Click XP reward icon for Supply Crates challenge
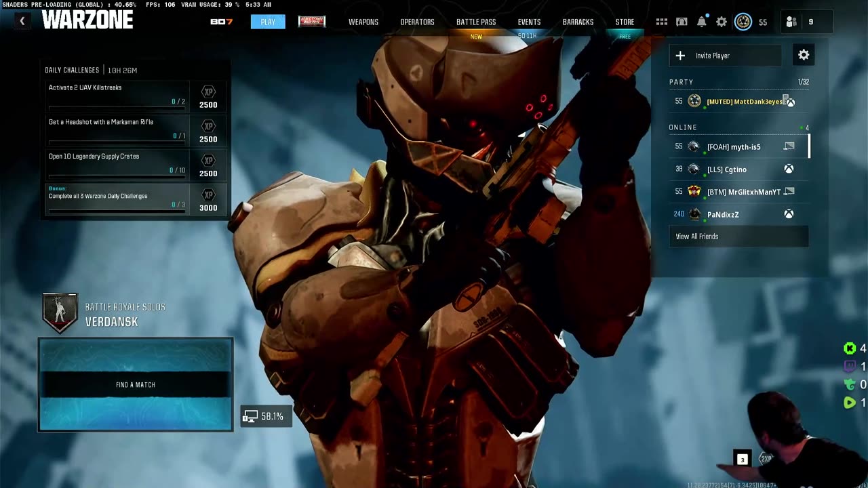This screenshot has width=868, height=488. [x=208, y=161]
